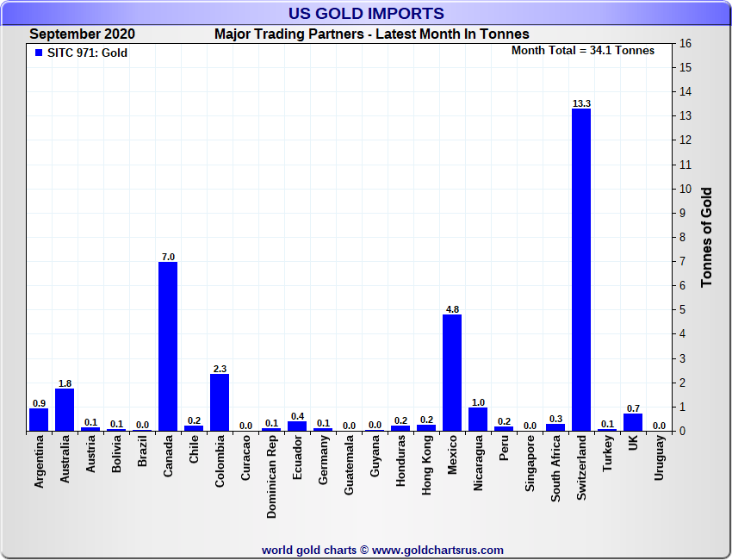The image size is (732, 560).
Task: Click the Argentina bar showing 0.9
Action: [39, 420]
